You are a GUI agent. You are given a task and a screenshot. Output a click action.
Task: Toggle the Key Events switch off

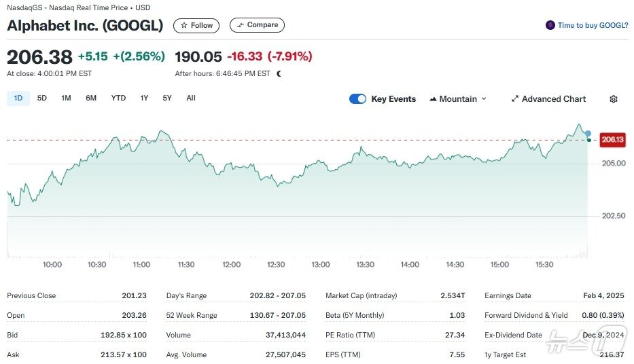click(357, 99)
